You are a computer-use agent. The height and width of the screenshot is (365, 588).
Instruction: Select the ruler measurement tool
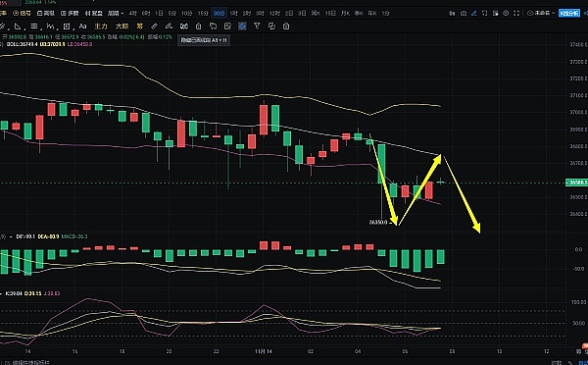[x=154, y=26]
